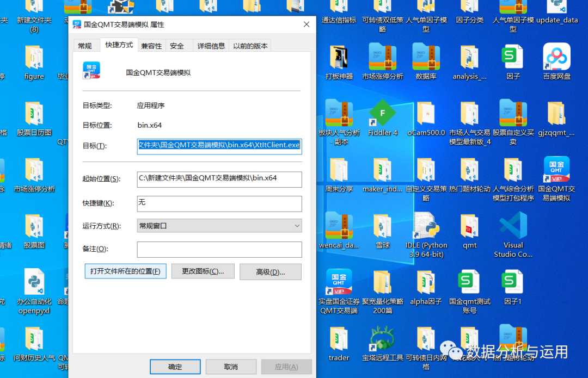Viewport: 588px width, 378px height.
Task: Click the 应用 button
Action: point(286,367)
